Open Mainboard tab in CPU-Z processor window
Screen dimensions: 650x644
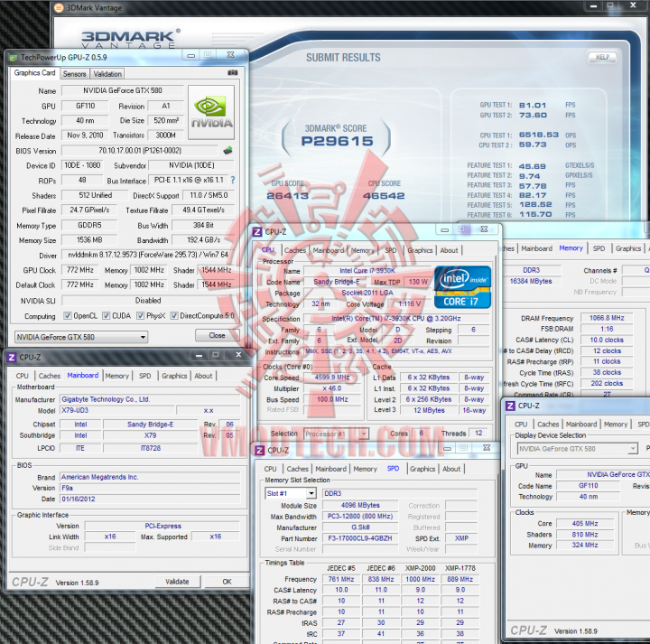point(329,250)
